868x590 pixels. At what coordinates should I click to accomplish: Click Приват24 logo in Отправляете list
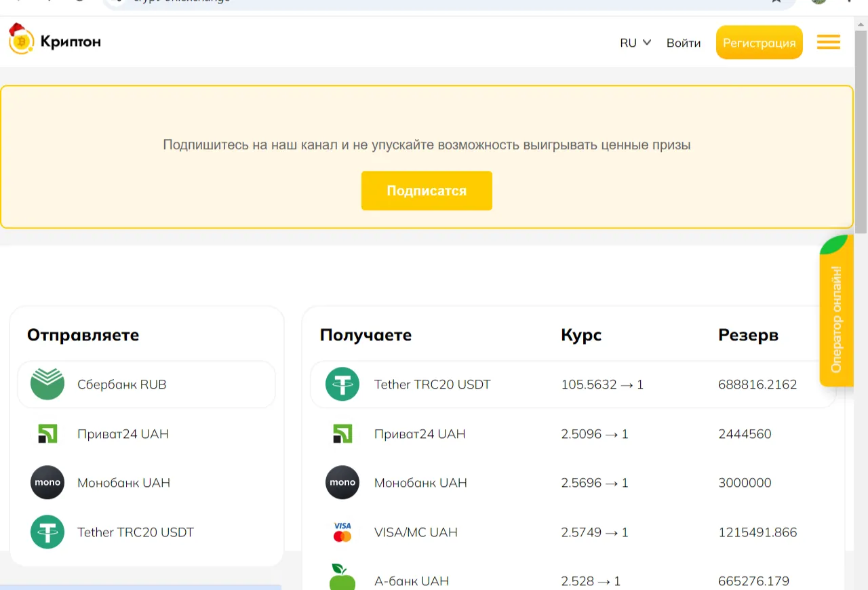click(x=47, y=434)
